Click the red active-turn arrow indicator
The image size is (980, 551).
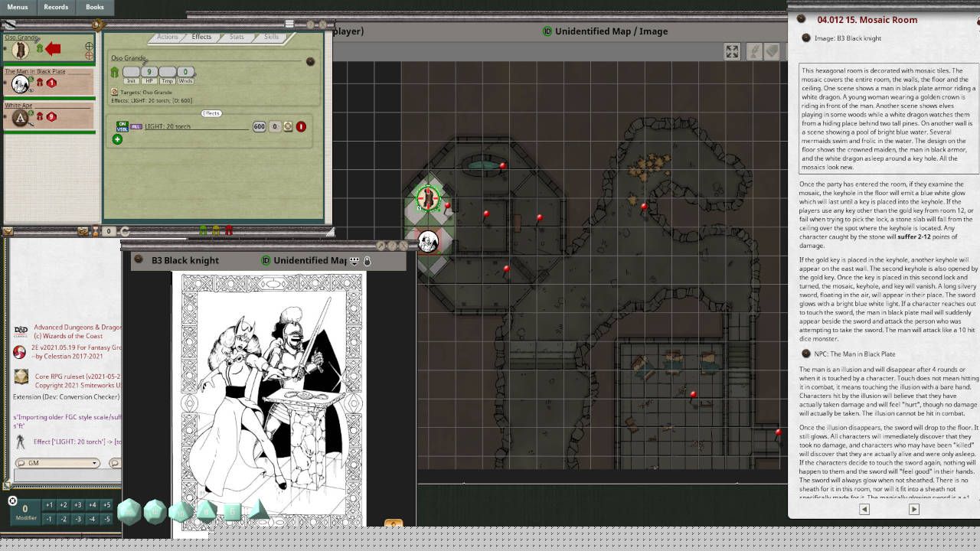pos(53,49)
